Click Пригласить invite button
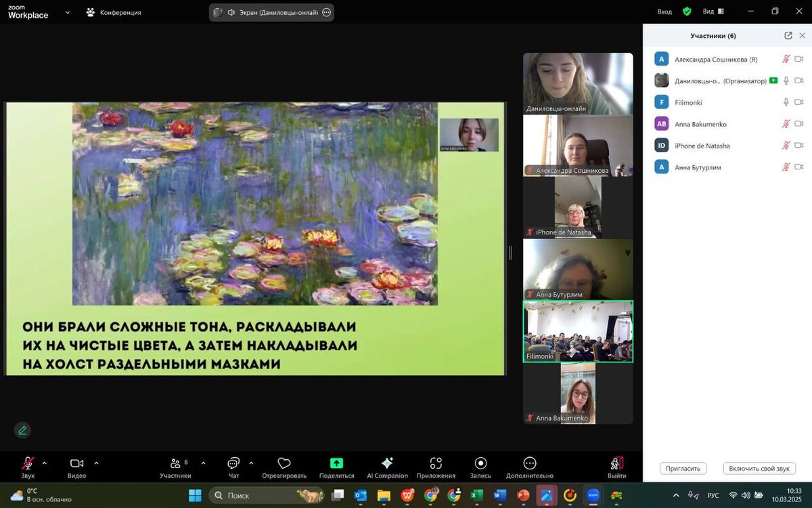812x508 pixels. tap(683, 469)
